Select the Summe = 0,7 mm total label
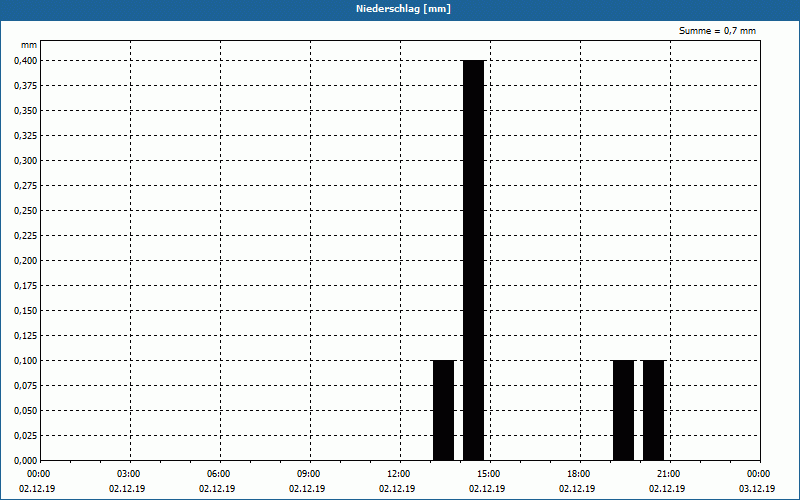This screenshot has width=800, height=500. click(x=717, y=31)
